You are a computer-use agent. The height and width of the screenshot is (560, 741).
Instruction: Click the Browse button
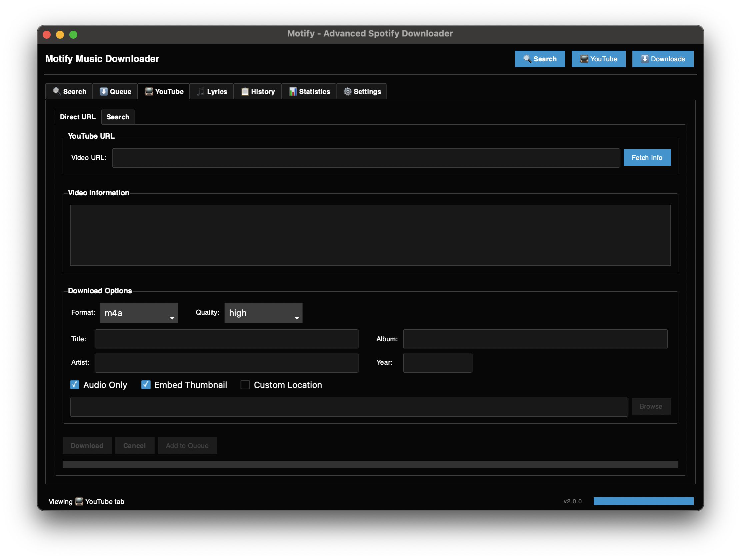click(x=651, y=406)
